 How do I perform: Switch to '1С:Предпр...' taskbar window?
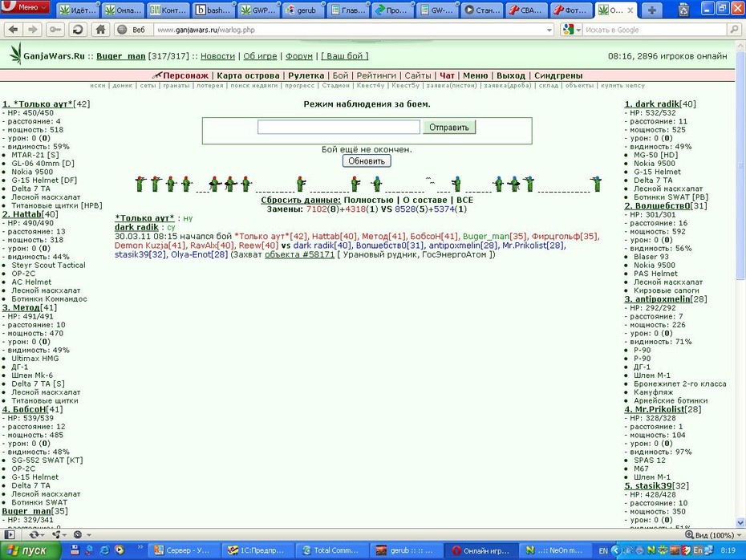[257, 550]
